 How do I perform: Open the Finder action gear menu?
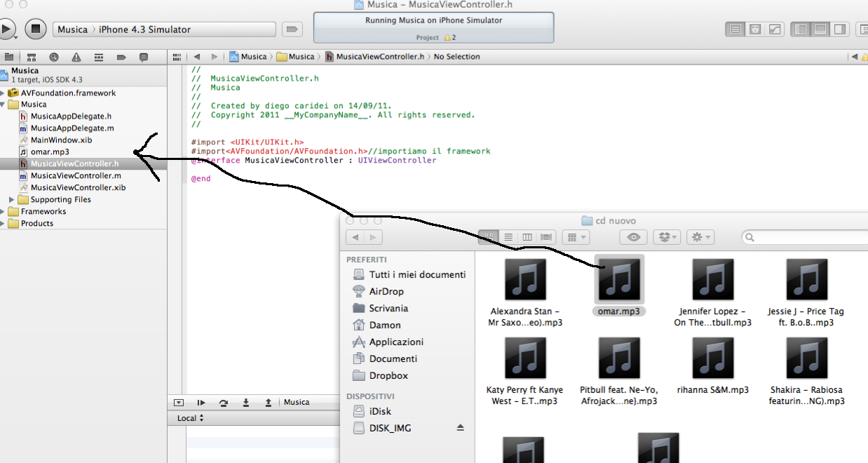700,238
